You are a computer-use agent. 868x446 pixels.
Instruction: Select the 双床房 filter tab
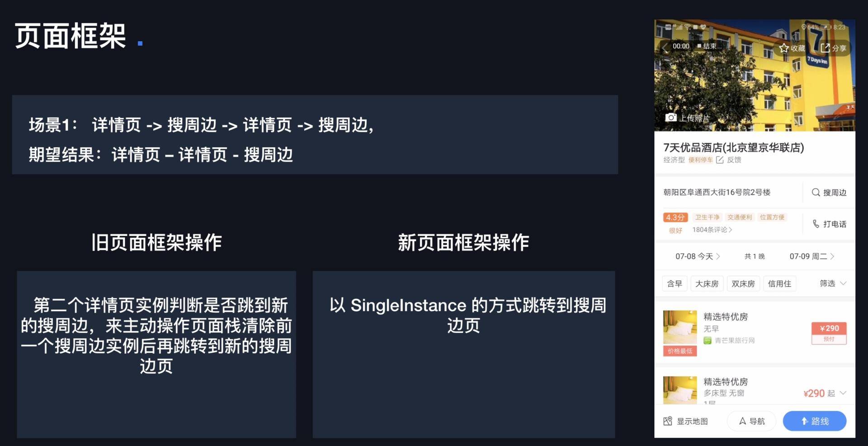pos(743,284)
